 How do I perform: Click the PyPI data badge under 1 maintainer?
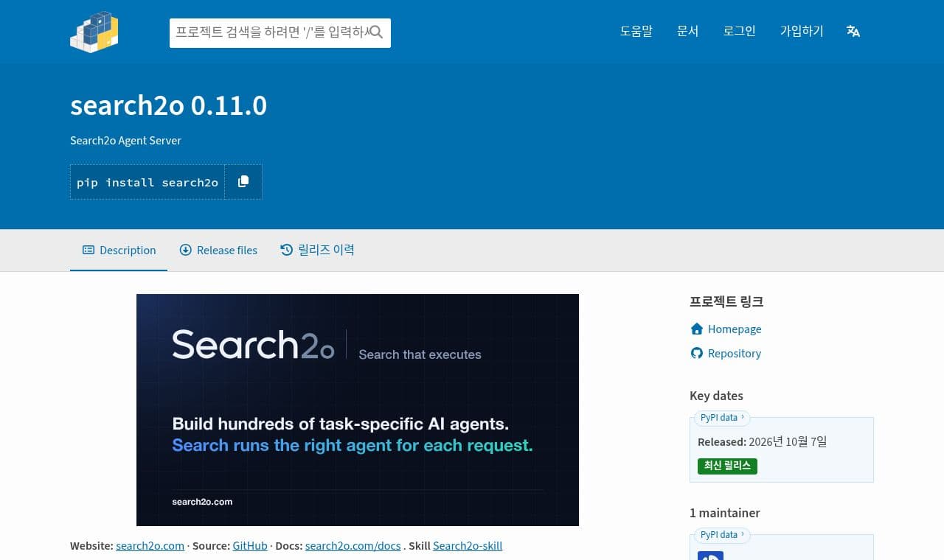[x=722, y=535]
